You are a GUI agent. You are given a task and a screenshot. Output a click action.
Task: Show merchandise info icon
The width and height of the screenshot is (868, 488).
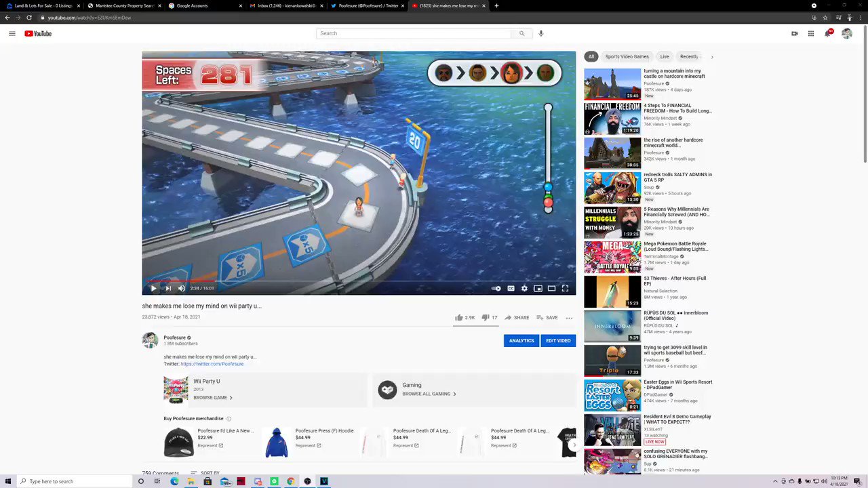229,419
